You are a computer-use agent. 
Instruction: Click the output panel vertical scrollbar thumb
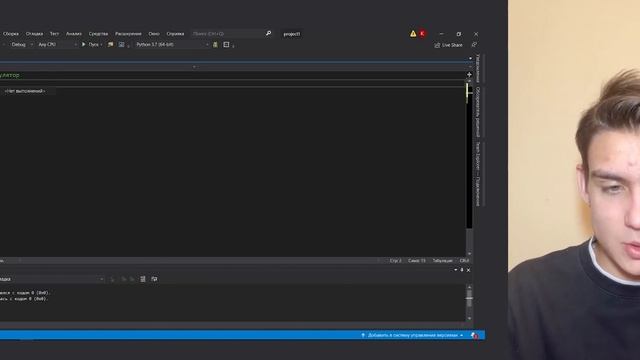[x=469, y=298]
